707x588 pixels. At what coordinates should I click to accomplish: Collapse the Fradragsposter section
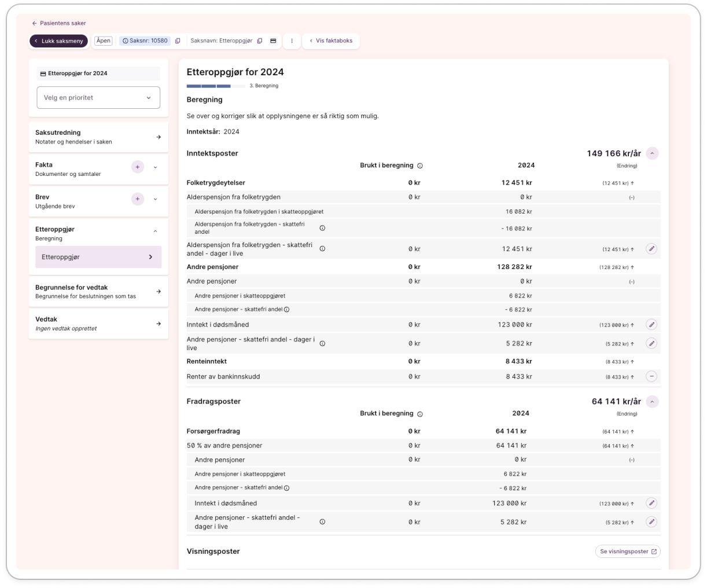pyautogui.click(x=652, y=402)
